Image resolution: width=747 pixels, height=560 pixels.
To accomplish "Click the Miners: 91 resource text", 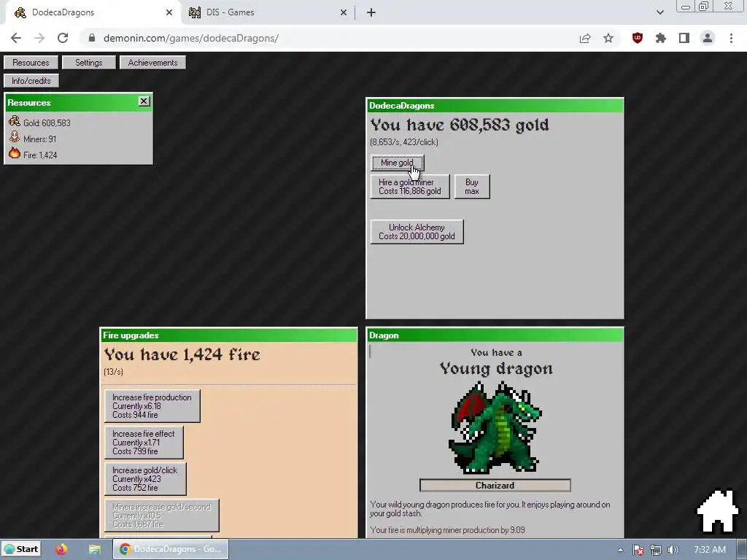I will (39, 139).
